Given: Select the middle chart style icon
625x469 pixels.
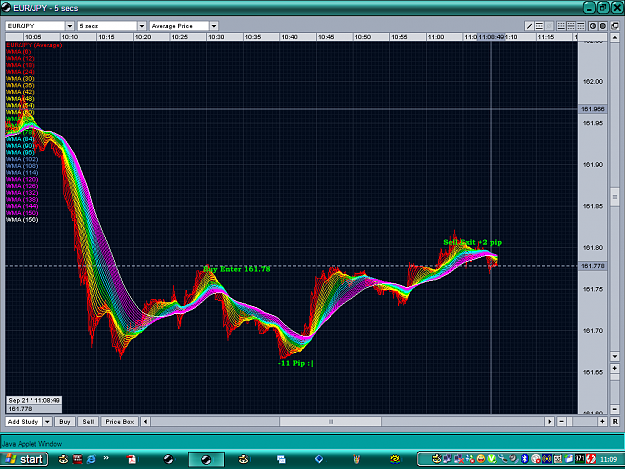Looking at the screenshot, I should pyautogui.click(x=571, y=26).
